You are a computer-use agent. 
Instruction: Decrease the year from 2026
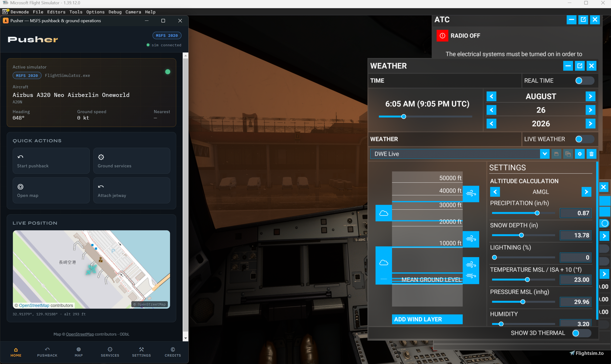click(x=491, y=124)
